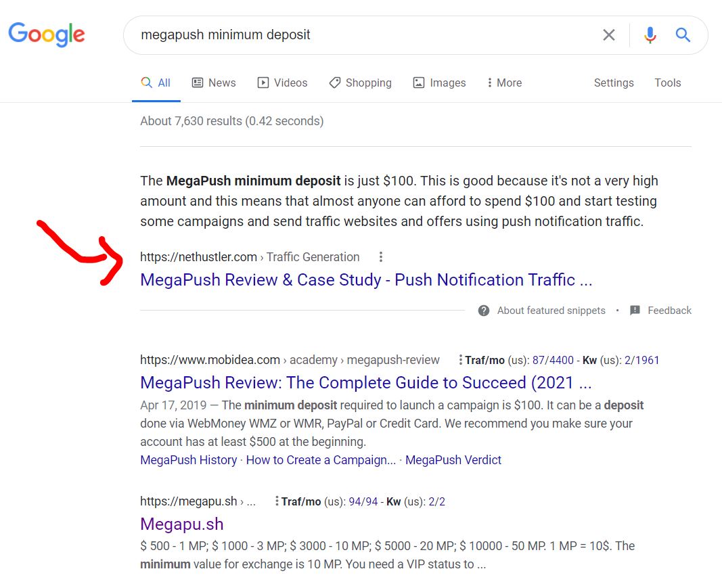Viewport: 722px width, 588px height.
Task: Open three-dot menu beside nethustler.com result
Action: click(381, 257)
